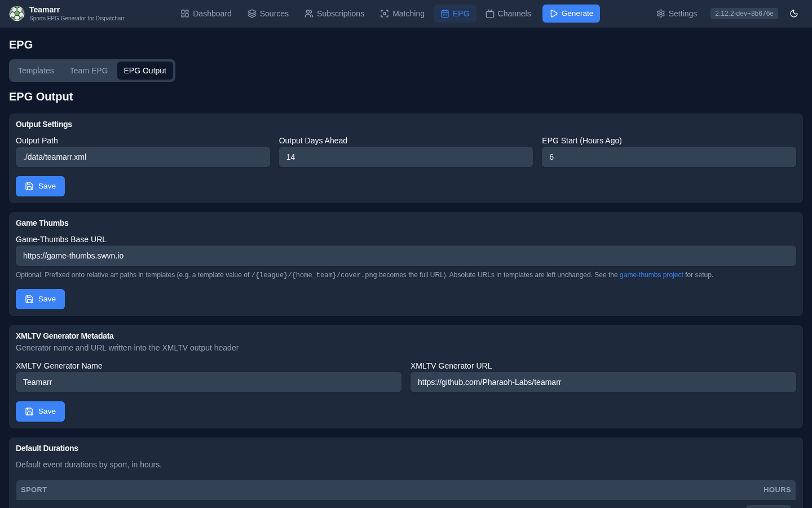The image size is (812, 508).
Task: Open the game-thumbs project link
Action: [x=651, y=275]
